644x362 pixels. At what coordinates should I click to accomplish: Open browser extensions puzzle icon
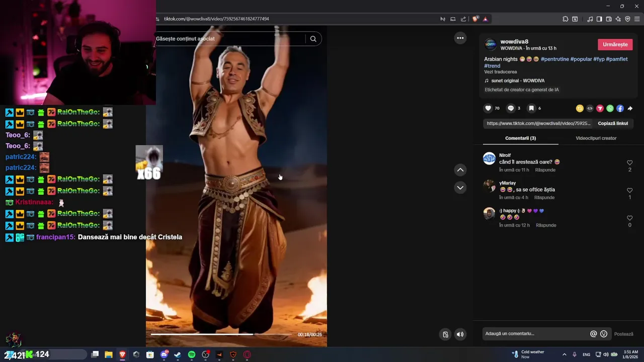566,19
